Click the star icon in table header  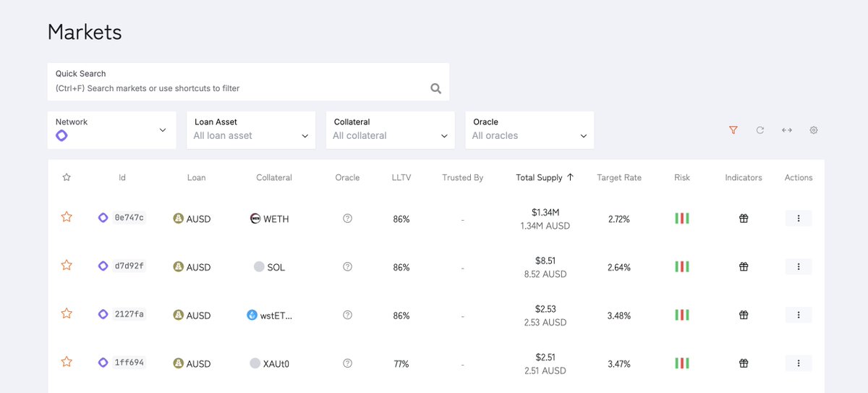(x=67, y=177)
